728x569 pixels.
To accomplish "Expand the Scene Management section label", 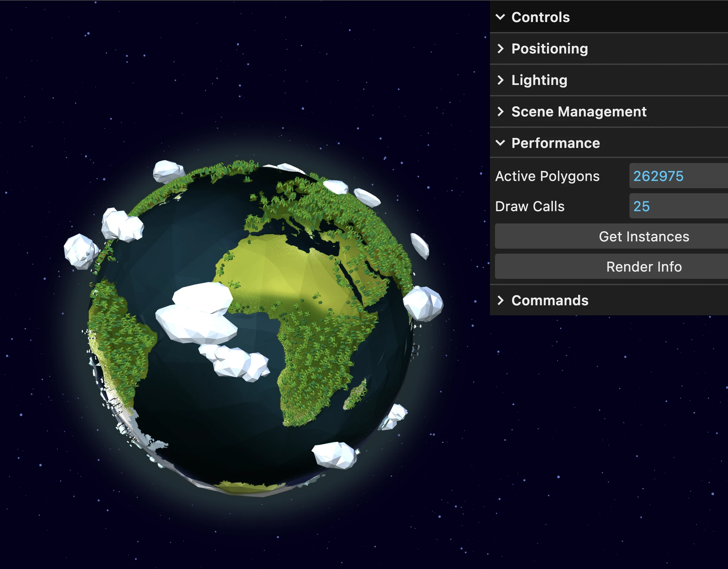I will point(579,112).
